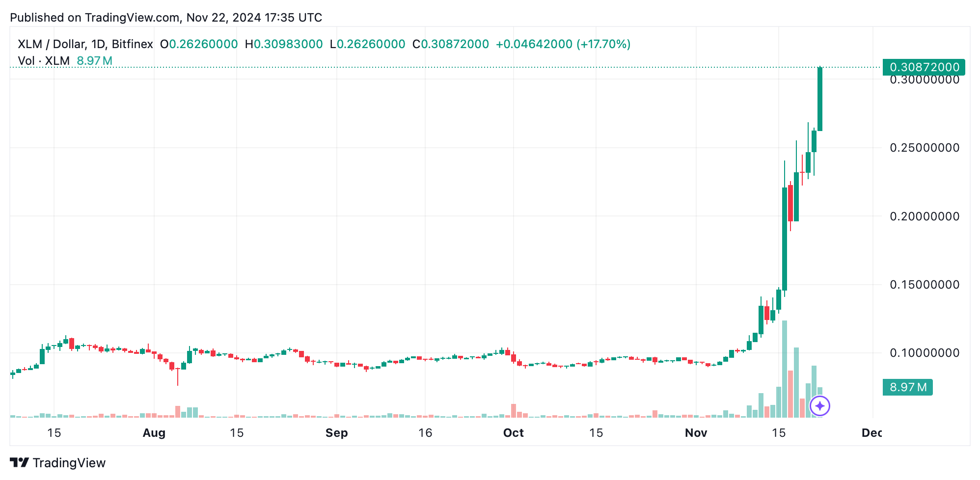Select the green volume tag showing 8.97M
This screenshot has height=480, width=980.
click(909, 388)
